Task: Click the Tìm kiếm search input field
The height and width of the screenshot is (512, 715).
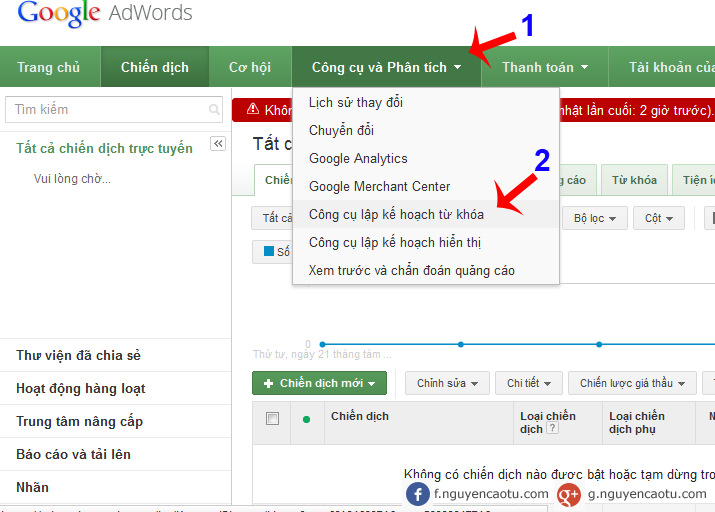Action: click(x=114, y=109)
